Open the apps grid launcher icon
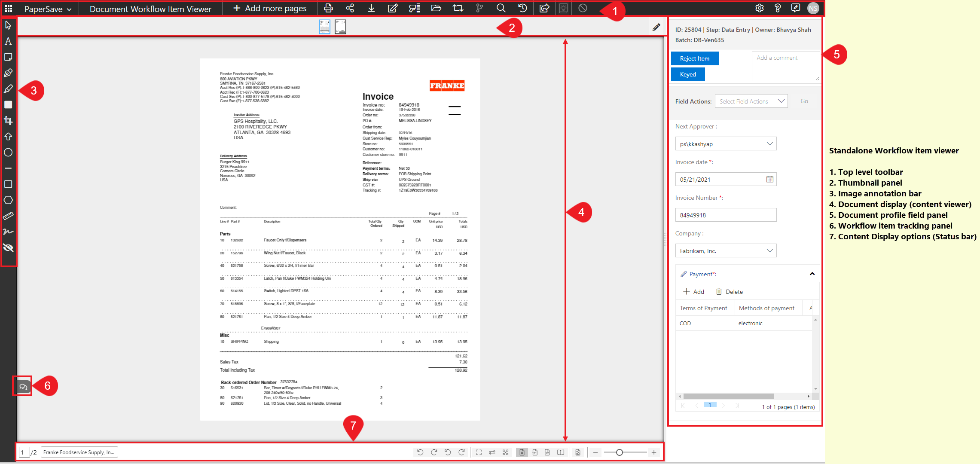 point(8,8)
